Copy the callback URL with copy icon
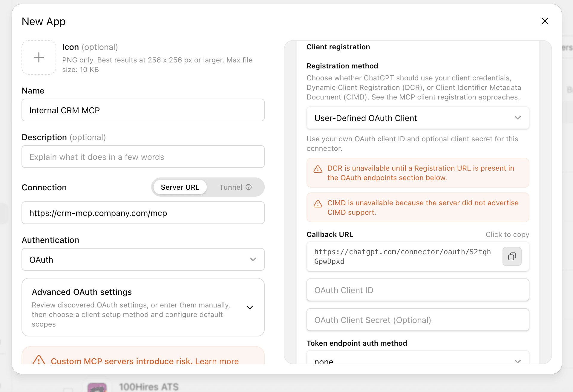The image size is (573, 392). pyautogui.click(x=512, y=256)
